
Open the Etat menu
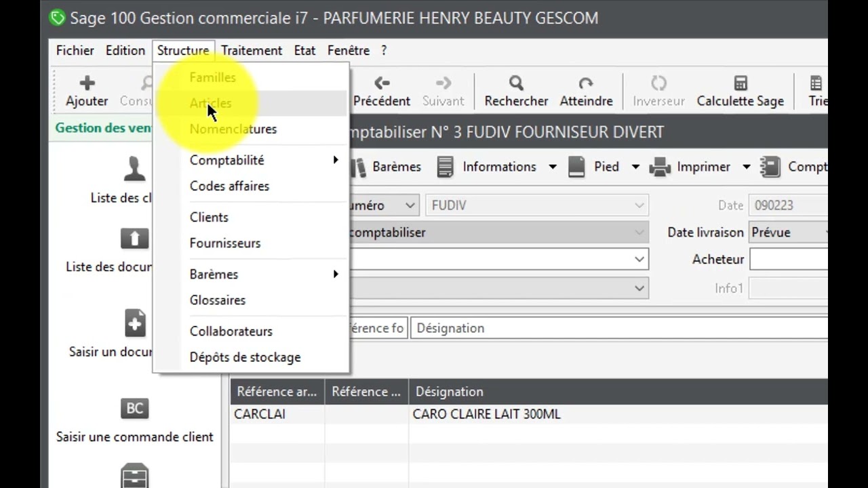pyautogui.click(x=304, y=50)
